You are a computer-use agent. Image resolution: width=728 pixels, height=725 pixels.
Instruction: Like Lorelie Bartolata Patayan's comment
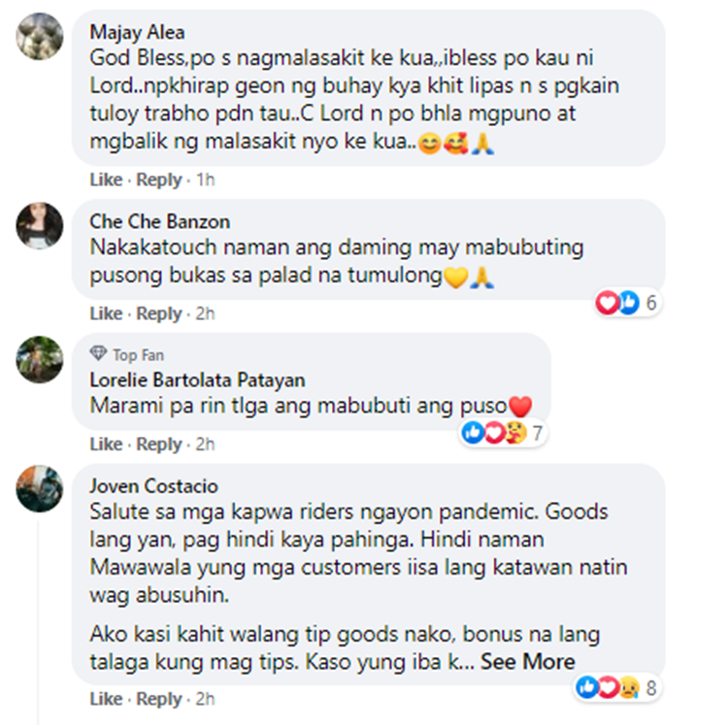[107, 445]
